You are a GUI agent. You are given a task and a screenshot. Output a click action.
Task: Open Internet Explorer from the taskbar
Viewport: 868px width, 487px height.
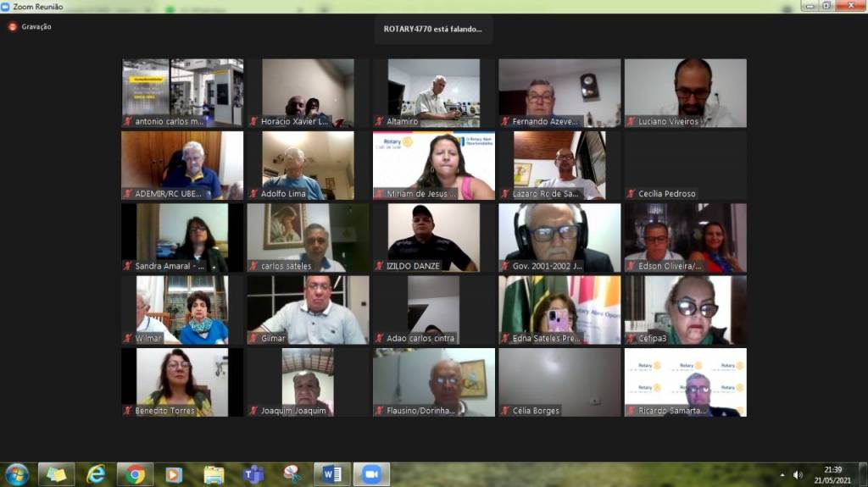[x=96, y=474]
